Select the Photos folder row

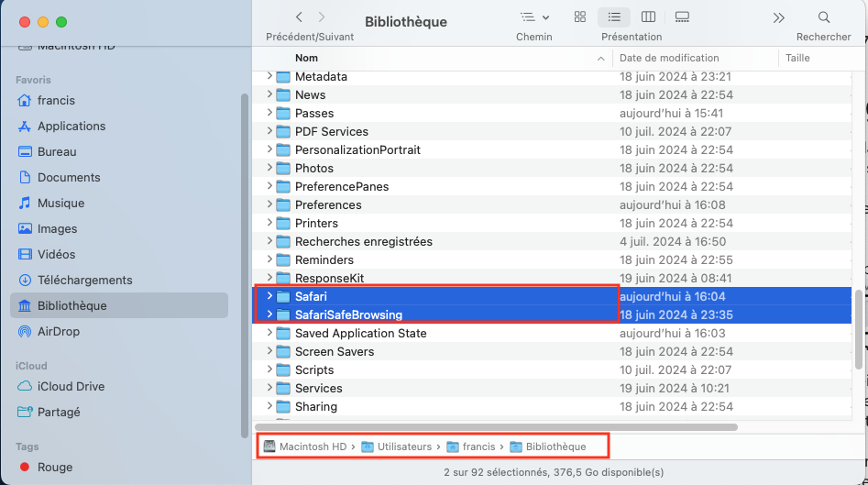point(552,169)
